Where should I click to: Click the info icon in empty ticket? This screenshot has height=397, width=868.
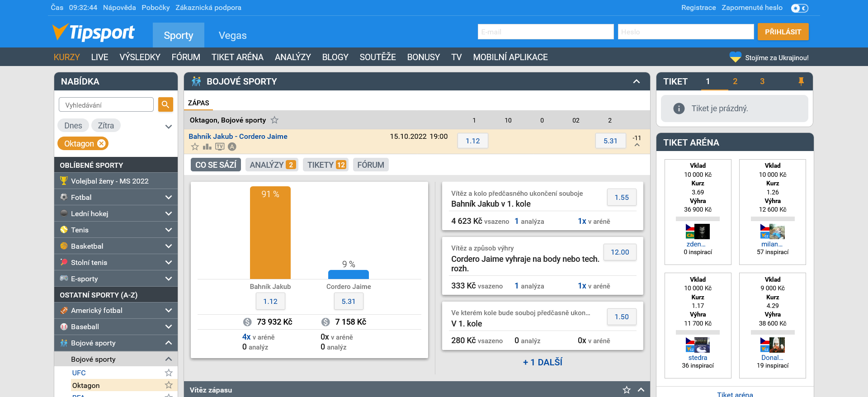tap(679, 109)
